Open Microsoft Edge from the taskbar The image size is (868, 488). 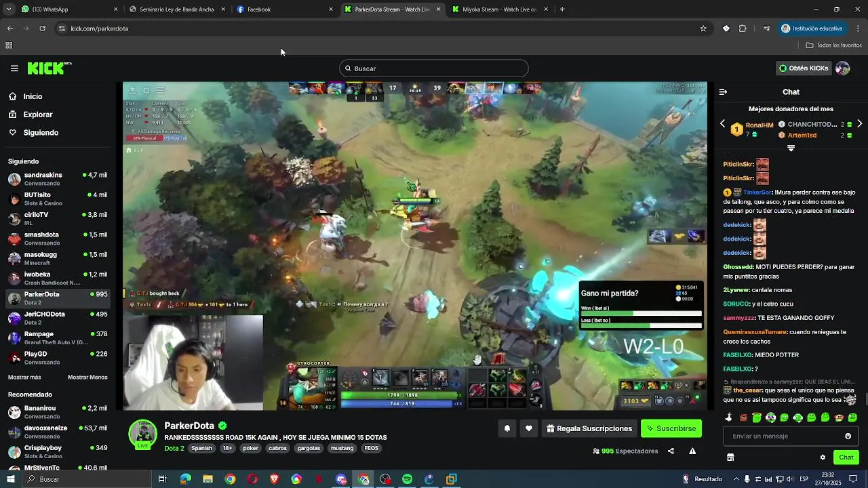pyautogui.click(x=185, y=479)
